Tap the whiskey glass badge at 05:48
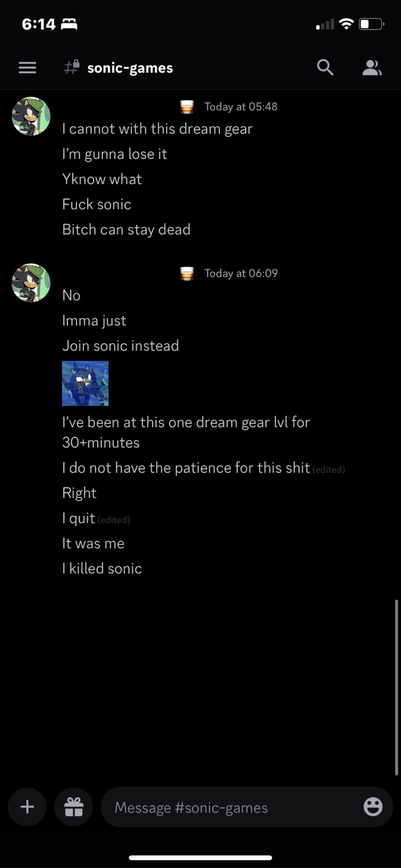This screenshot has width=401, height=868. click(187, 107)
